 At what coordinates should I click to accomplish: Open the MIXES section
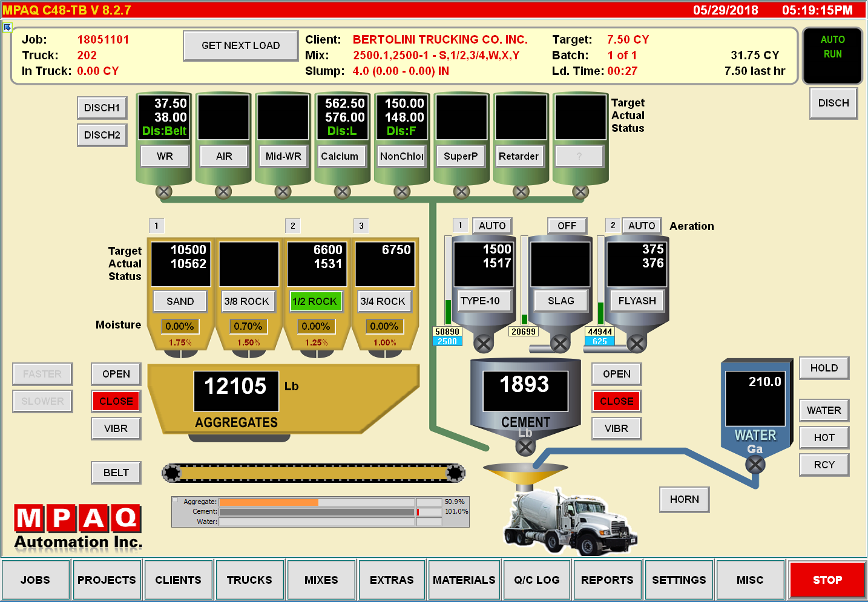[x=321, y=580]
